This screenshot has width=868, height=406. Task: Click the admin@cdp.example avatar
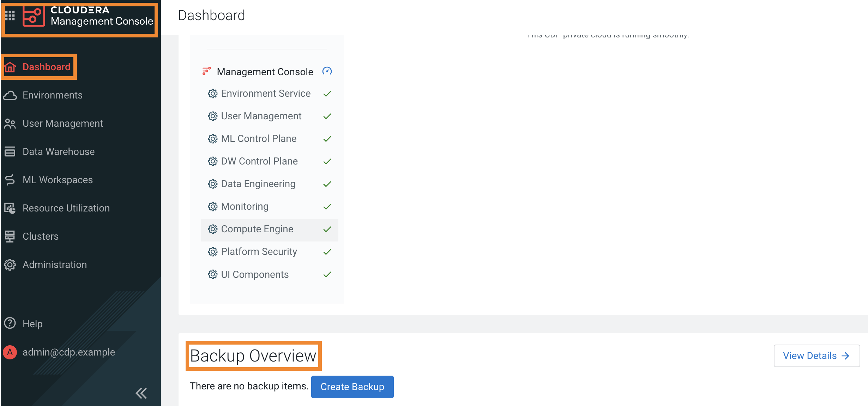(10, 352)
